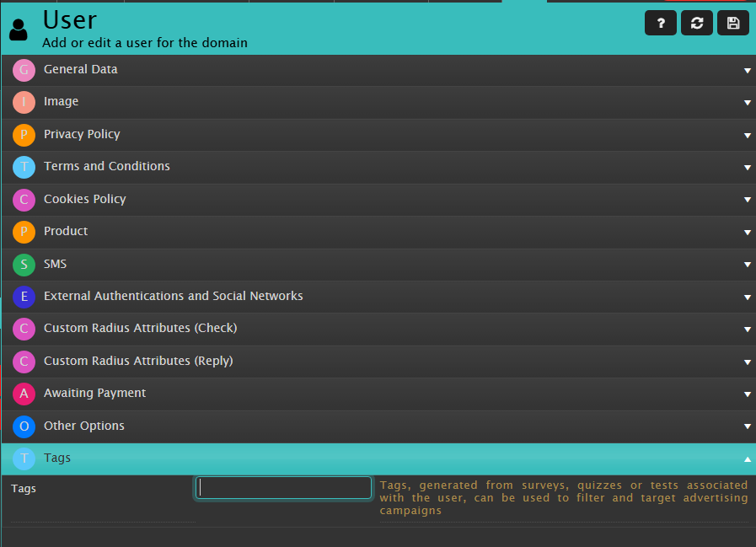756x547 pixels.
Task: Open the Cookies Policy section
Action: click(84, 200)
